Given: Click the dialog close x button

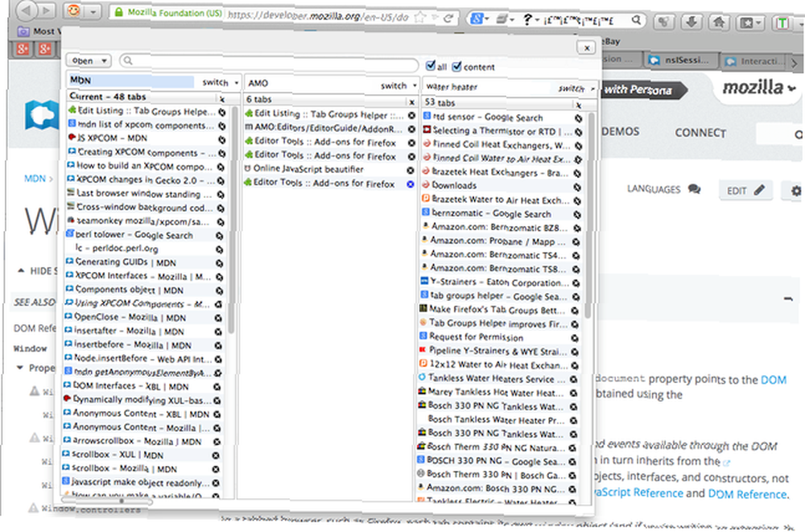Looking at the screenshot, I should click(x=586, y=48).
